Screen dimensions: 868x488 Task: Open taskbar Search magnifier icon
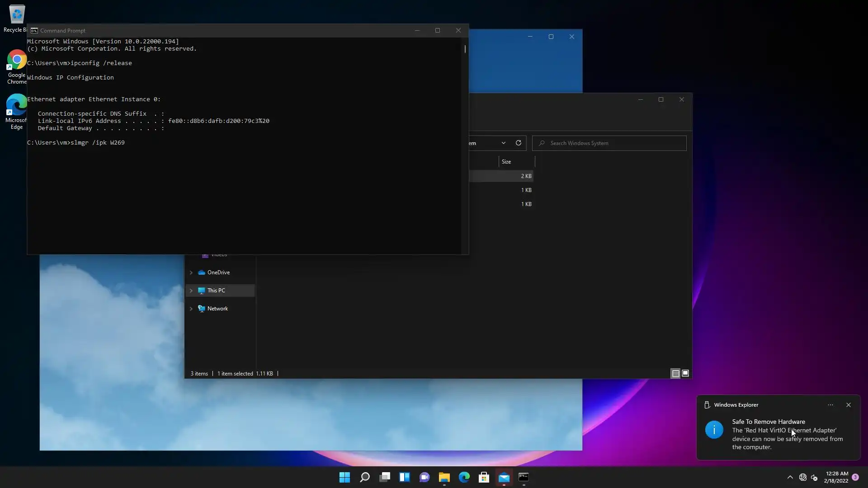click(365, 477)
